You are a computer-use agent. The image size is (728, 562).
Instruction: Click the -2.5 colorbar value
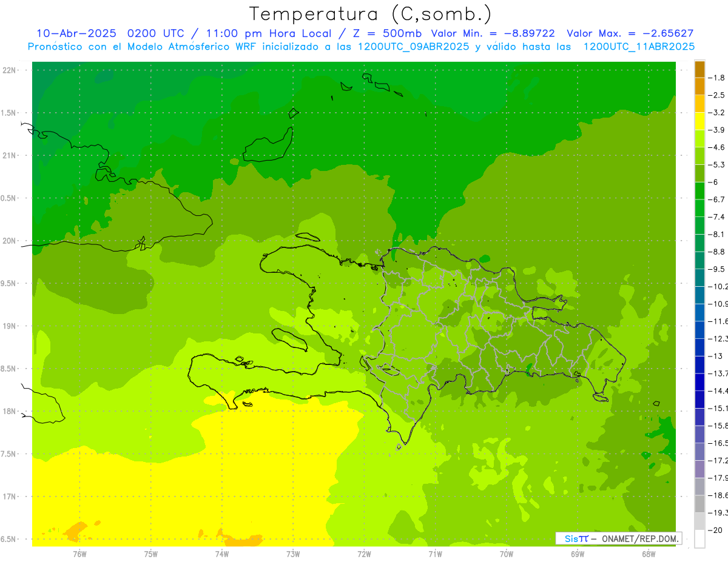click(716, 95)
